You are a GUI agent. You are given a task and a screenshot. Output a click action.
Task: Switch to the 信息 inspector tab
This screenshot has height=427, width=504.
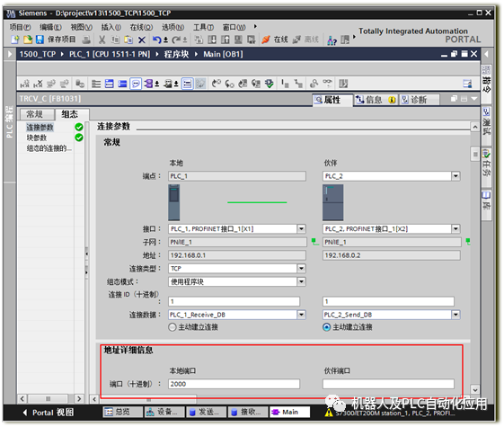(x=375, y=100)
